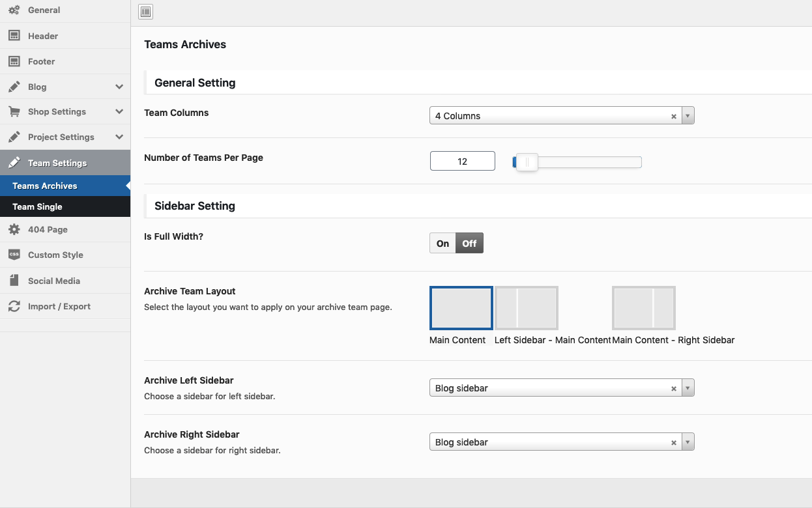The image size is (812, 508).
Task: Click the refresh icon beside Import / Export
Action: coord(14,306)
